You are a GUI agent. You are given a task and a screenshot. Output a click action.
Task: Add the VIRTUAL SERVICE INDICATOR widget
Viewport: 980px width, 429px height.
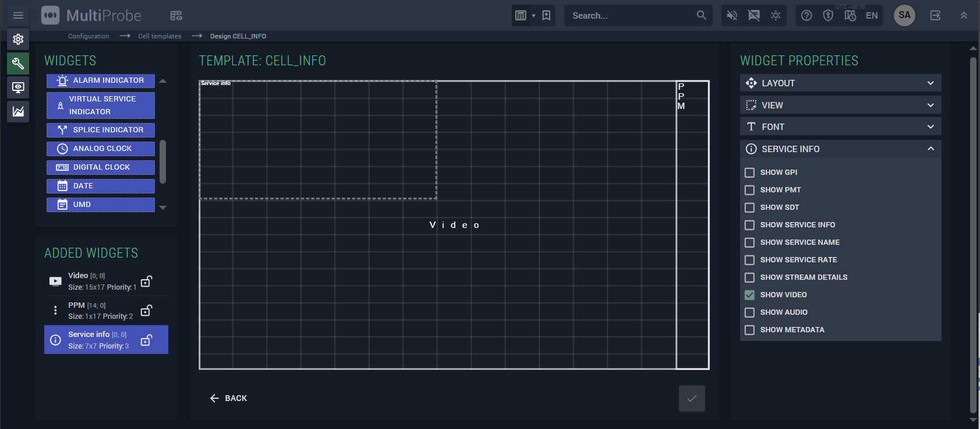pos(101,106)
